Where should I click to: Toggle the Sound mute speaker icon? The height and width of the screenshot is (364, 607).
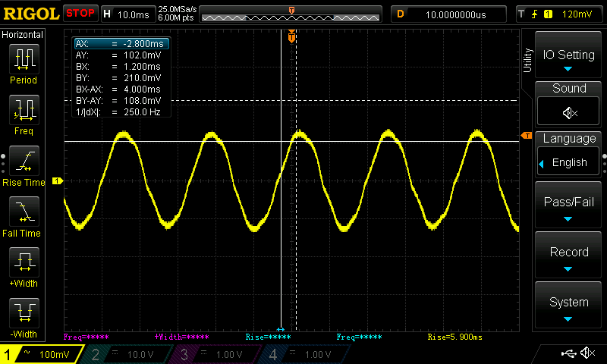click(x=569, y=112)
